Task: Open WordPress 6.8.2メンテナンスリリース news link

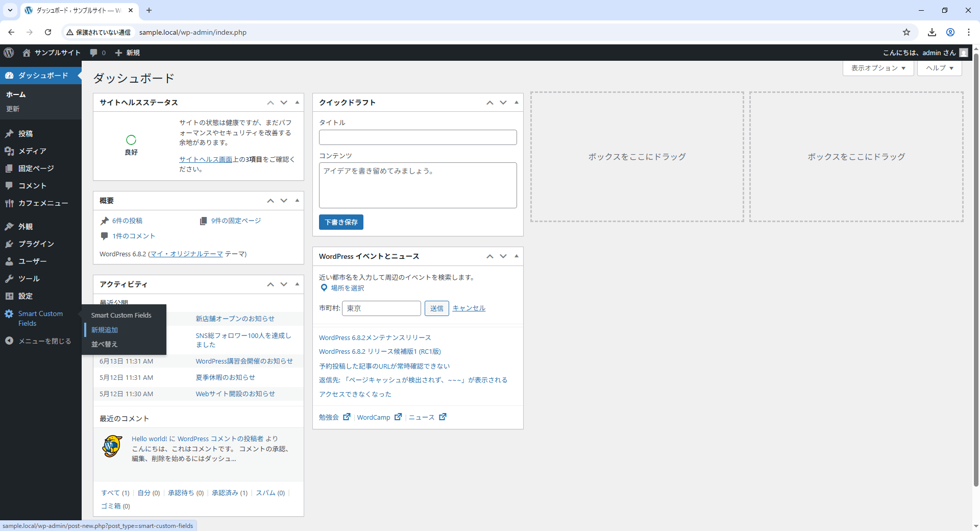Action: point(375,337)
